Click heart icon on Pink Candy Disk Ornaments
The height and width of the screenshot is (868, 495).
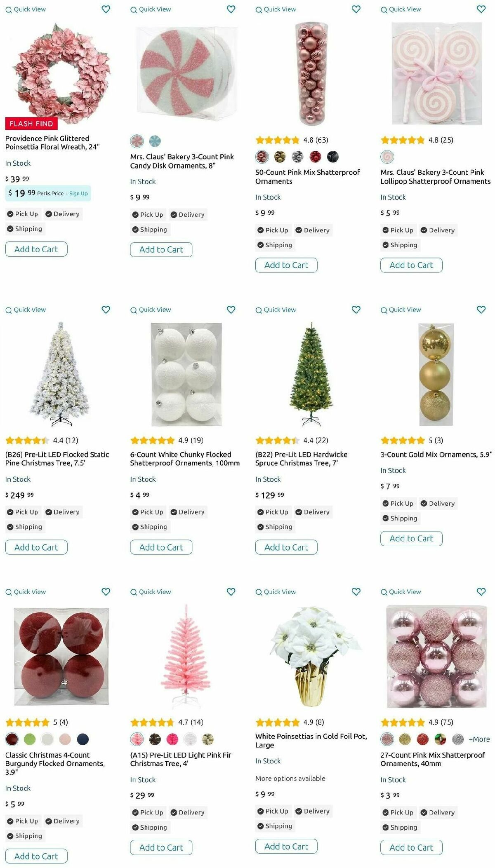point(231,9)
